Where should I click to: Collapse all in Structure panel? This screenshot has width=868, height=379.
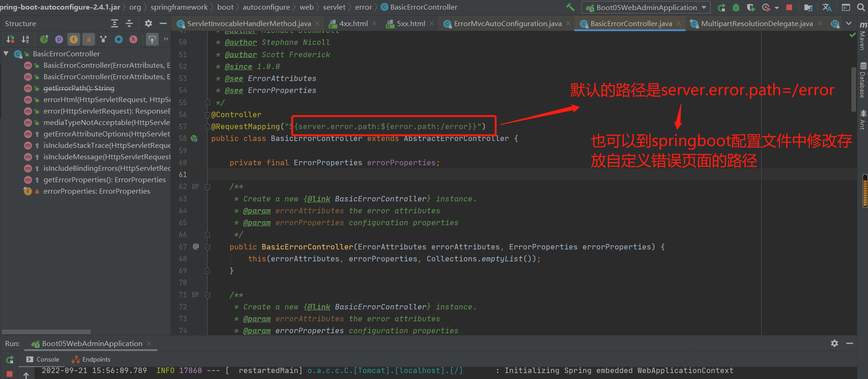[129, 23]
